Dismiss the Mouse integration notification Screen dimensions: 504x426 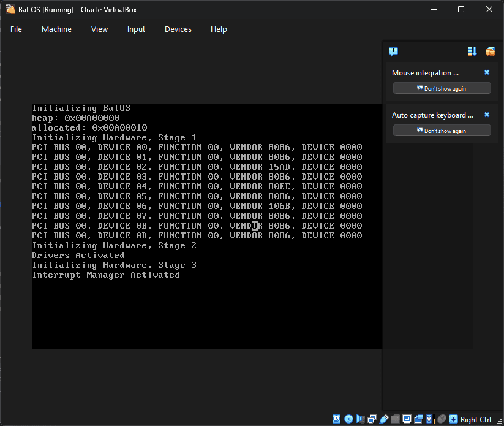[487, 72]
